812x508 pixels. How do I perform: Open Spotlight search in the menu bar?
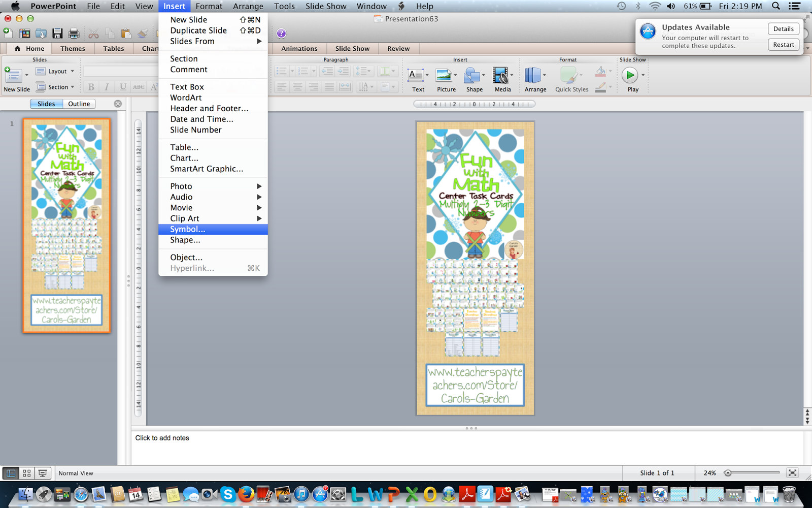pos(776,6)
